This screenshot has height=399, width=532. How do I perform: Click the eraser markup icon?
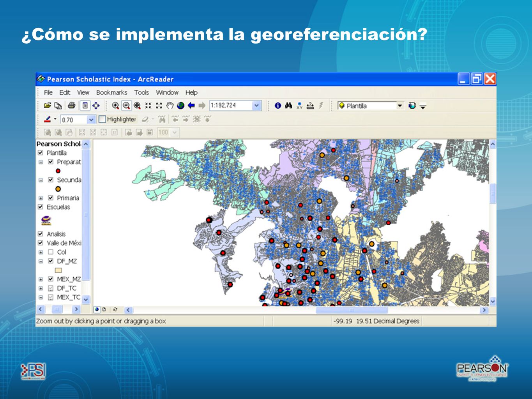(145, 119)
